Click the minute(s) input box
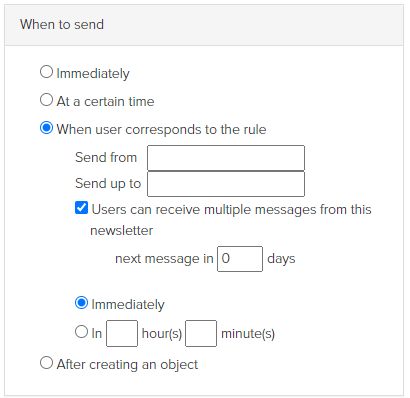The height and width of the screenshot is (398, 410). point(201,333)
